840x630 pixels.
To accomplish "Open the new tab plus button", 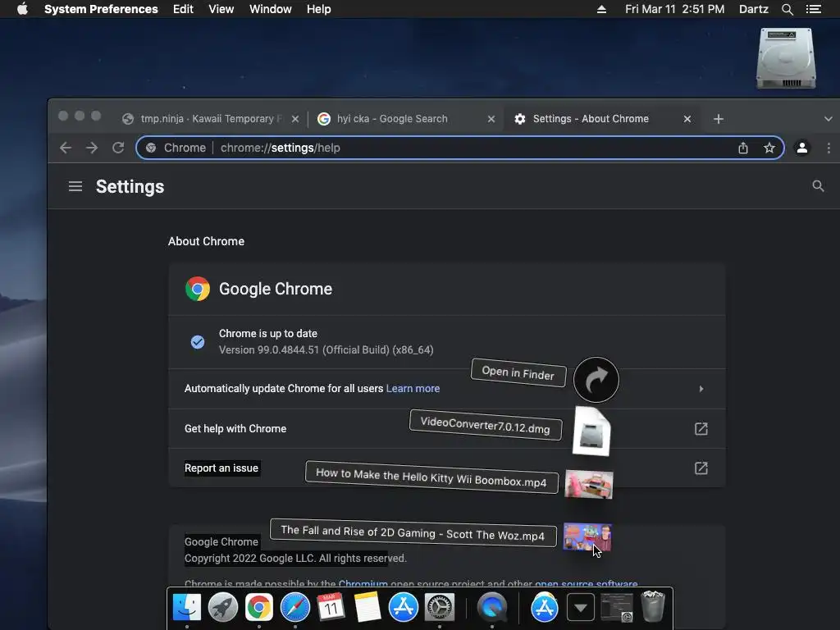I will [x=719, y=119].
